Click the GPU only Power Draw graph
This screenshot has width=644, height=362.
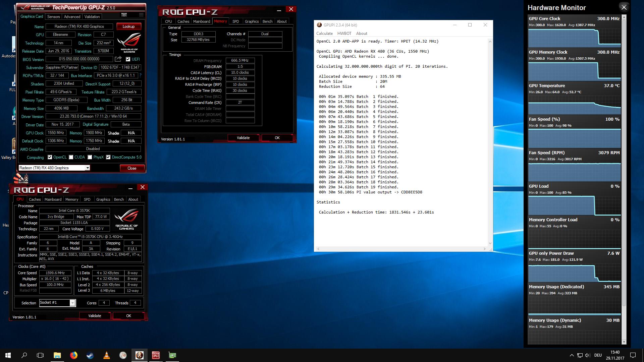point(574,272)
